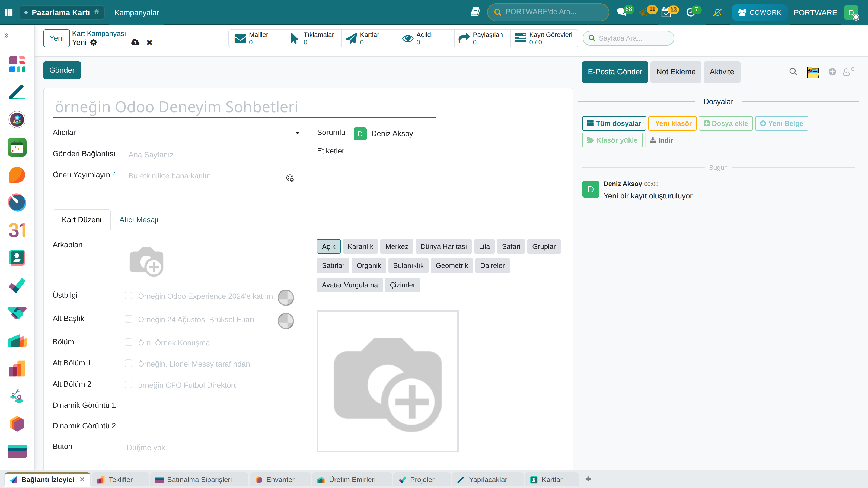Viewport: 868px width, 488px height.
Task: Enable the Alt Başlık checkbox
Action: tap(128, 319)
